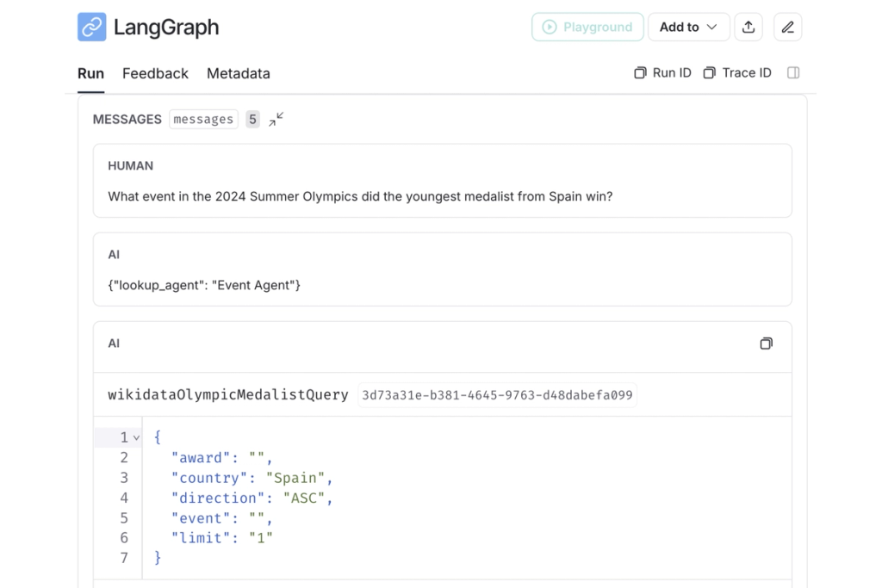This screenshot has width=882, height=588.
Task: Click the edit pencil icon
Action: point(787,27)
